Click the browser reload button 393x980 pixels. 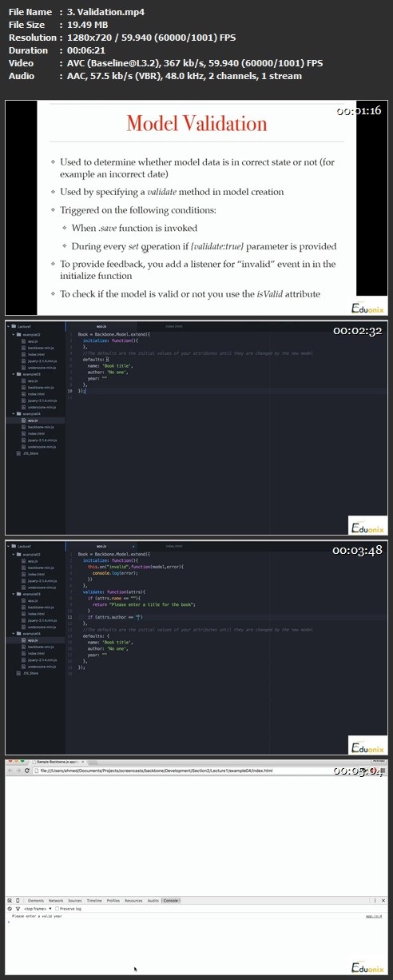(26, 771)
